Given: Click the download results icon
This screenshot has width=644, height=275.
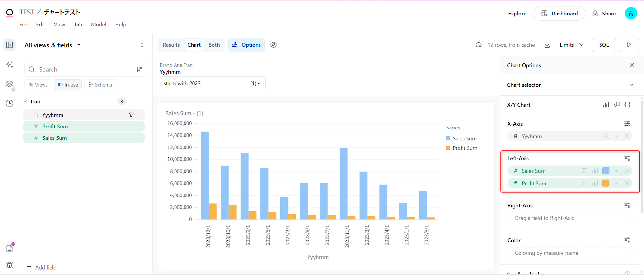Looking at the screenshot, I should coord(547,45).
